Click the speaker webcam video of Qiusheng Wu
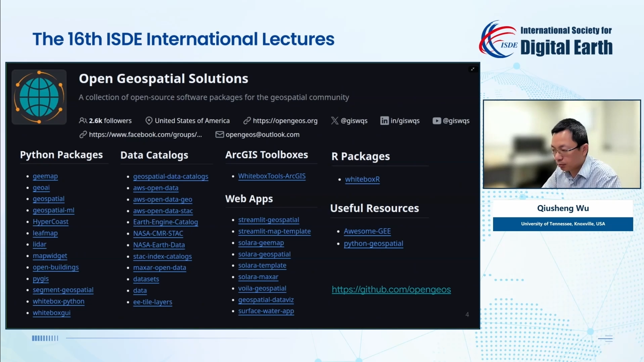This screenshot has width=644, height=362. click(x=562, y=144)
